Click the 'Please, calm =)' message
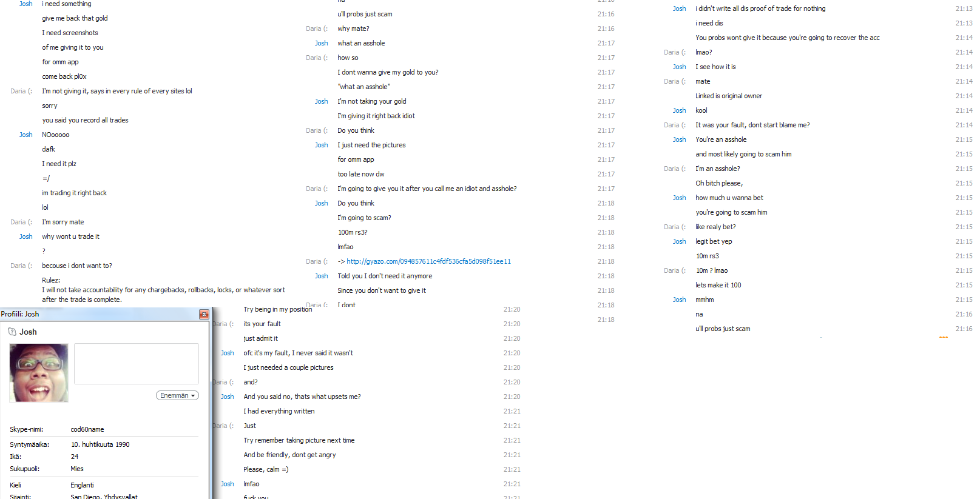The image size is (980, 499). [266, 469]
